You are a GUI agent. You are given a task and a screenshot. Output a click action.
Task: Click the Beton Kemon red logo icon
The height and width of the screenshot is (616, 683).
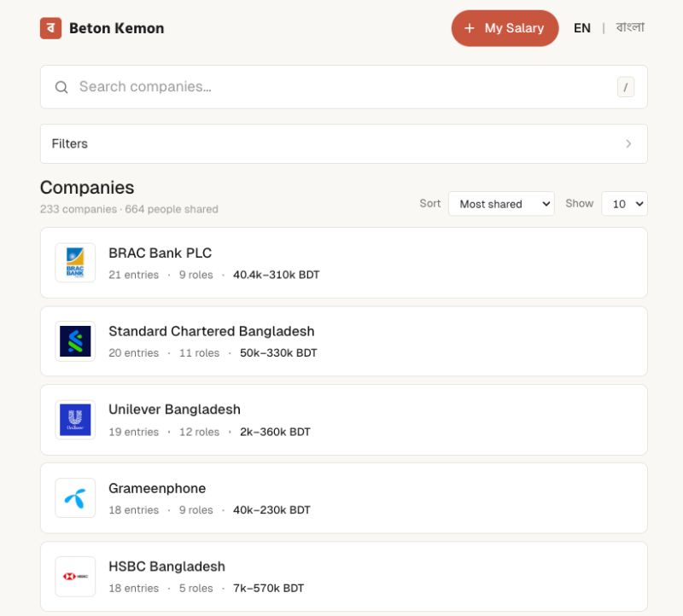click(50, 28)
